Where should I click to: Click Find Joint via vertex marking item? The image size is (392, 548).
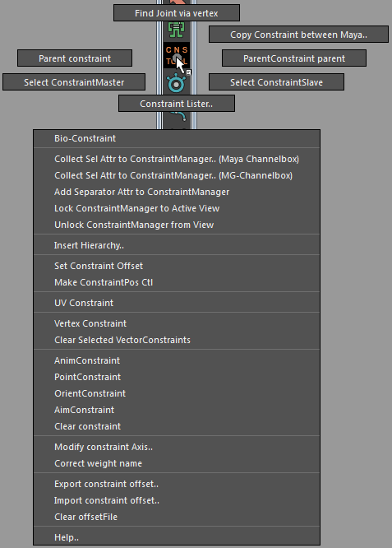click(177, 13)
